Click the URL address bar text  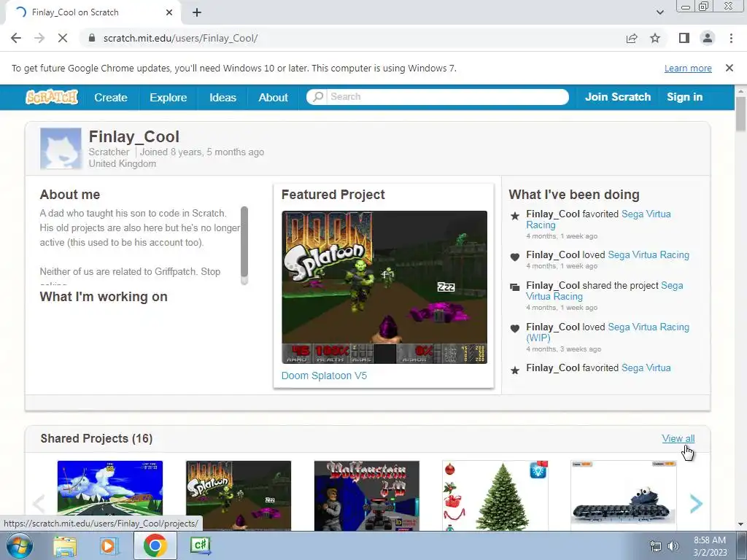(181, 38)
